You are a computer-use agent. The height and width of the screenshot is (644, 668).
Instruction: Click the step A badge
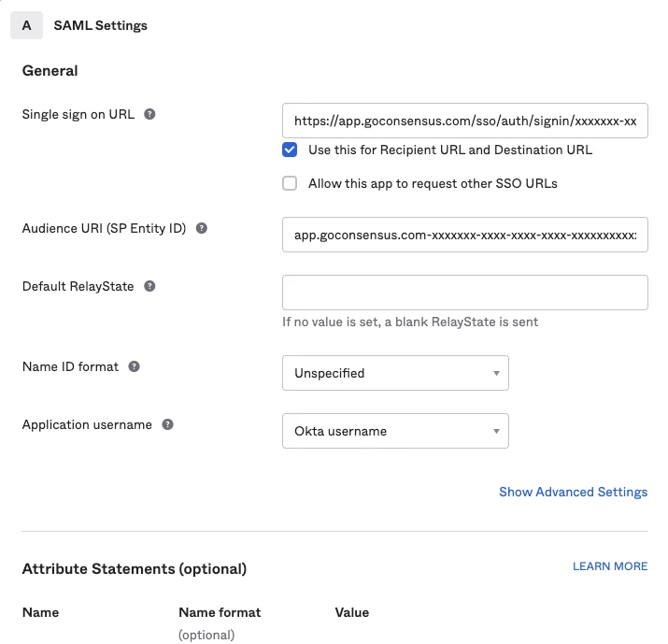26,25
